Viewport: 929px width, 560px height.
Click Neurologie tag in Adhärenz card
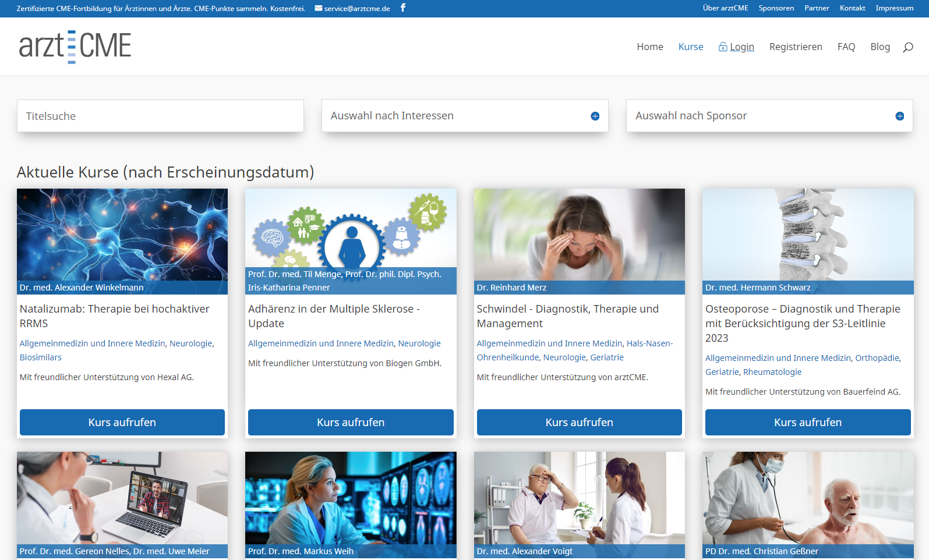(419, 343)
